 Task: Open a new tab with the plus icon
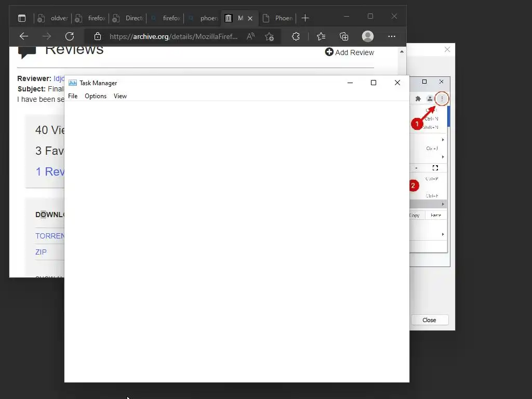[x=305, y=18]
